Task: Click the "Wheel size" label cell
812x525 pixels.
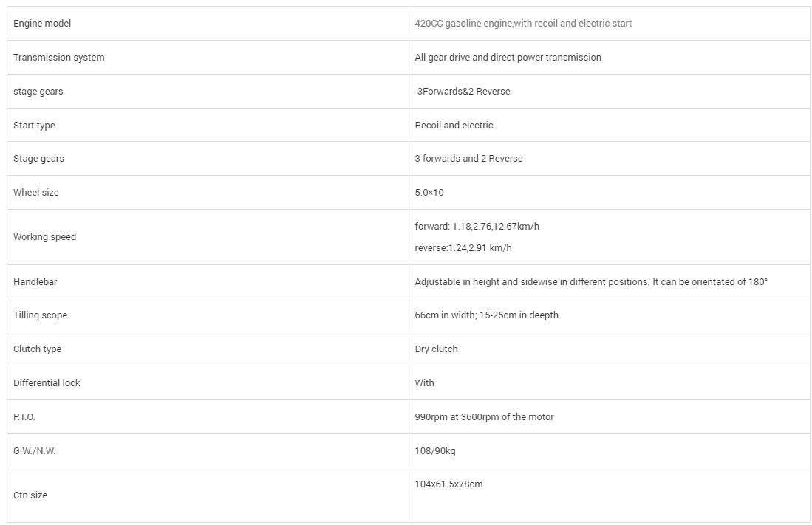Action: pos(35,193)
